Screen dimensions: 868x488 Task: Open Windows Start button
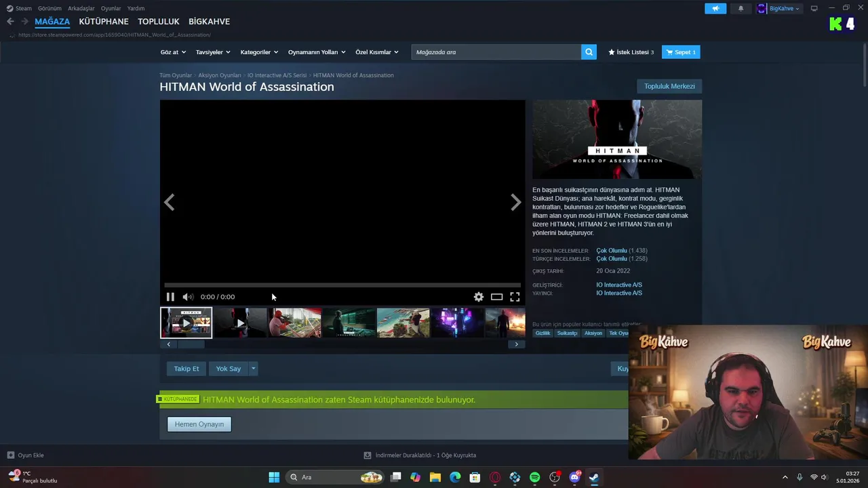click(x=274, y=477)
